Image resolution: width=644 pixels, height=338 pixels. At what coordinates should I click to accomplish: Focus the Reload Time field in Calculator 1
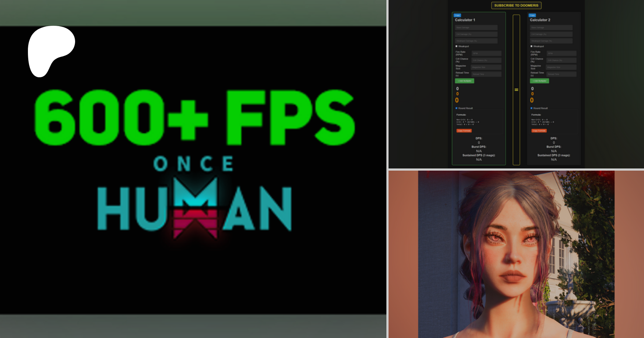486,74
